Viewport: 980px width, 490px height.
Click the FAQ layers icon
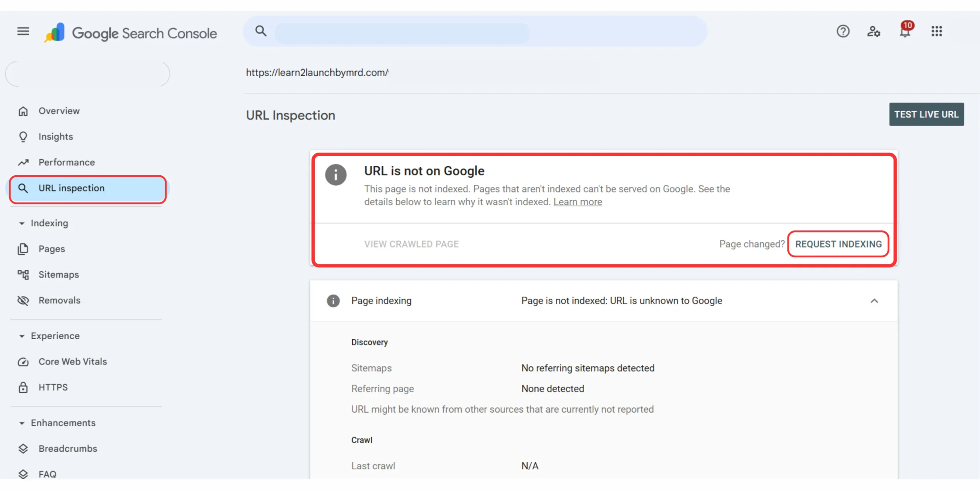click(23, 474)
